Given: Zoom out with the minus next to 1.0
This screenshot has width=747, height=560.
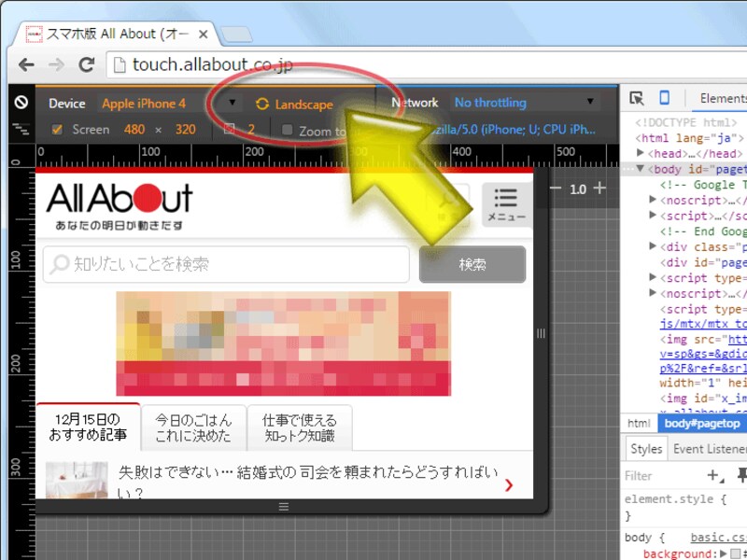Looking at the screenshot, I should (557, 189).
